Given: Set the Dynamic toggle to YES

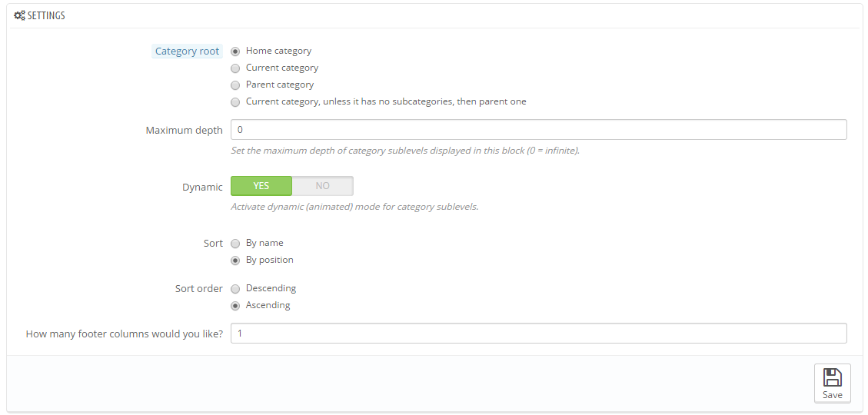Looking at the screenshot, I should (x=261, y=186).
